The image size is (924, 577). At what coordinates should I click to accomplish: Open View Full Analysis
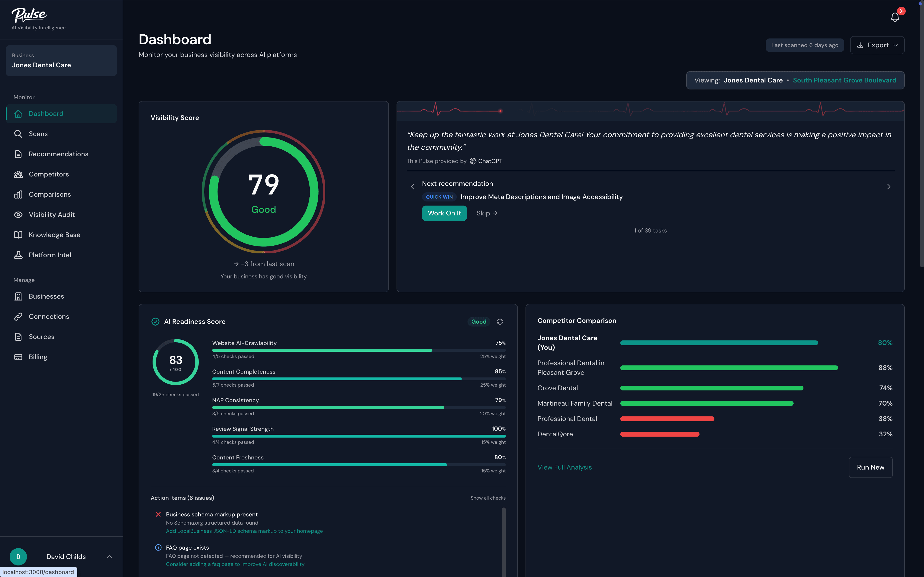point(564,467)
